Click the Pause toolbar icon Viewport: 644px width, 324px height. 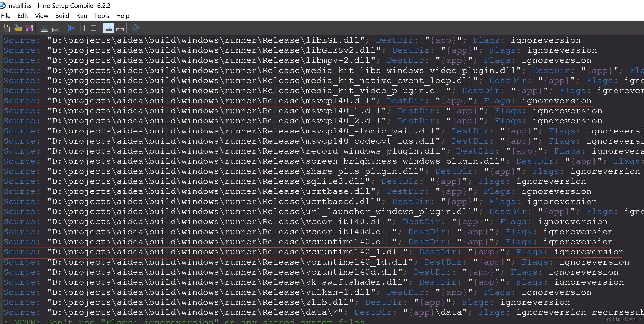82,28
